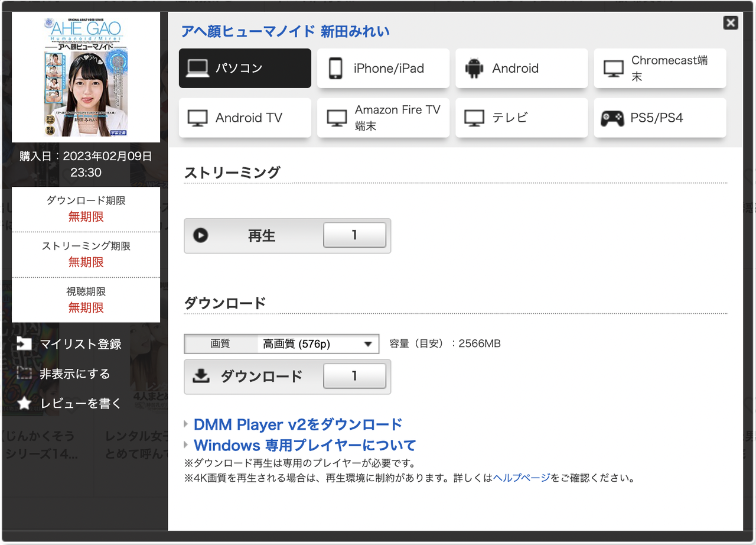Switch to Amazon Fire TV端末 tab
The height and width of the screenshot is (545, 756).
point(383,118)
